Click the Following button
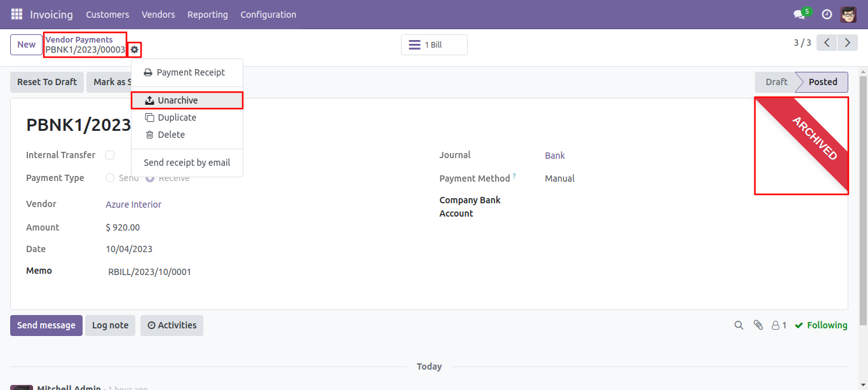Screen dimensions: 868x390 pos(821,325)
